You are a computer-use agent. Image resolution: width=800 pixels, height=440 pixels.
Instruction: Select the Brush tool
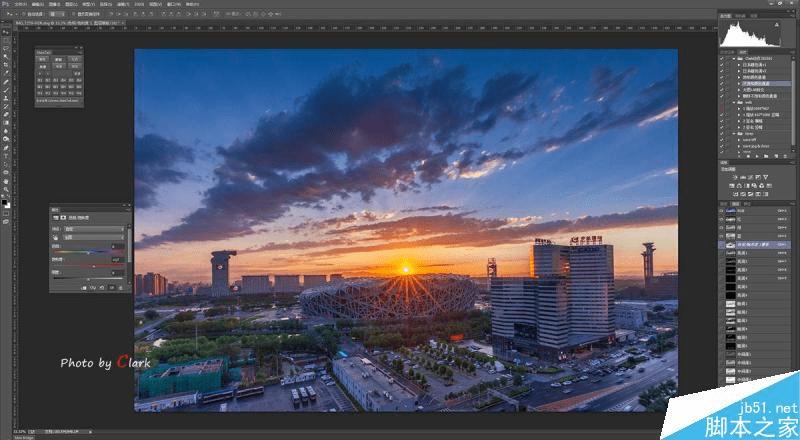(x=7, y=89)
